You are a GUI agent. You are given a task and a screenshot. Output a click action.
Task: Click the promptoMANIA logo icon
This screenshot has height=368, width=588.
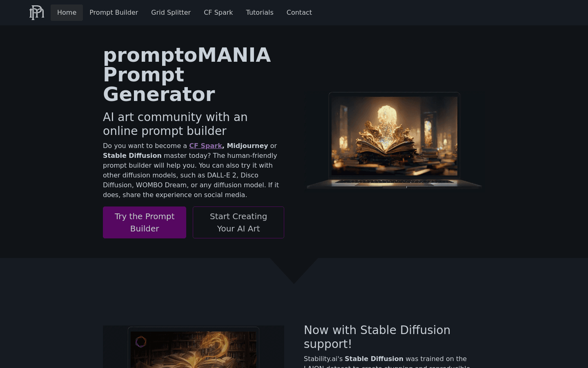coord(37,12)
